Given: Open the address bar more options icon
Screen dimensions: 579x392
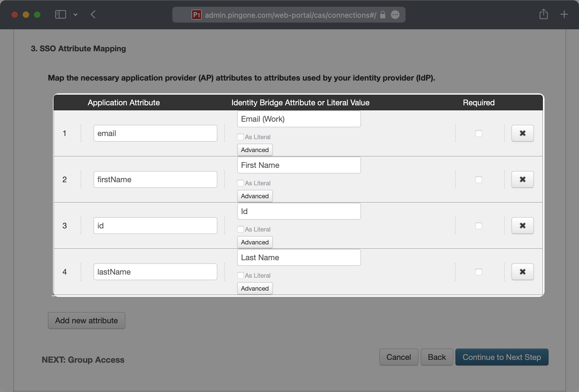Looking at the screenshot, I should pos(395,15).
